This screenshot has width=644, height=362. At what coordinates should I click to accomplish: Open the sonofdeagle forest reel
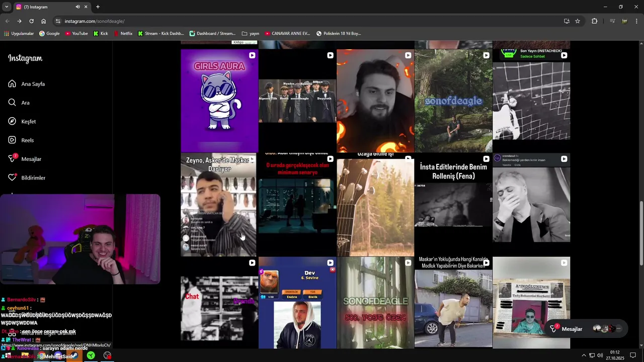(453, 101)
